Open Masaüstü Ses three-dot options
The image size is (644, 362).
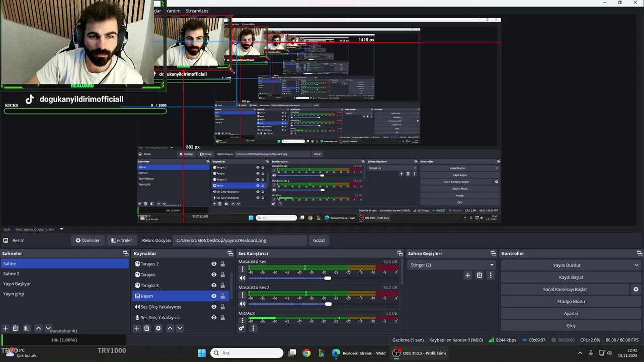[243, 269]
